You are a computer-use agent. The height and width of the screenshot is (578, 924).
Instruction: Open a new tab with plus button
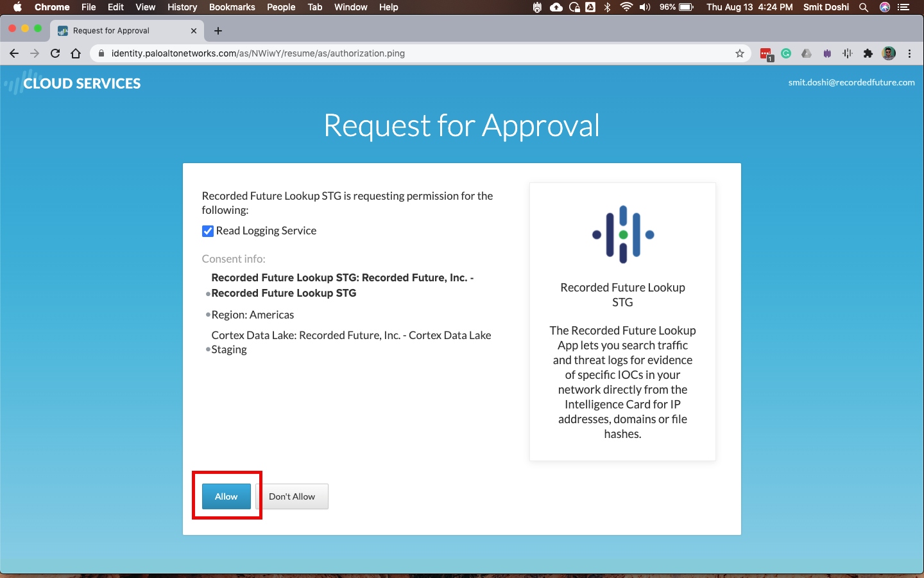pos(218,31)
